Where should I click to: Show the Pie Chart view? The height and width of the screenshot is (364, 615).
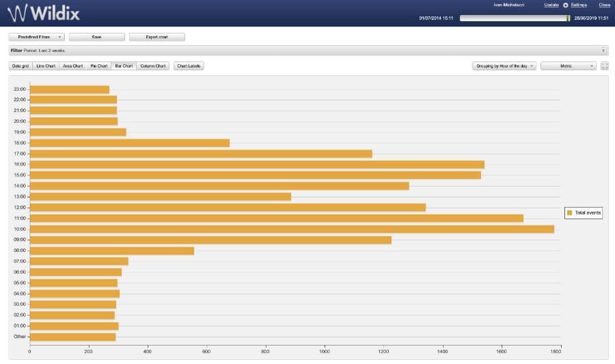coord(98,66)
